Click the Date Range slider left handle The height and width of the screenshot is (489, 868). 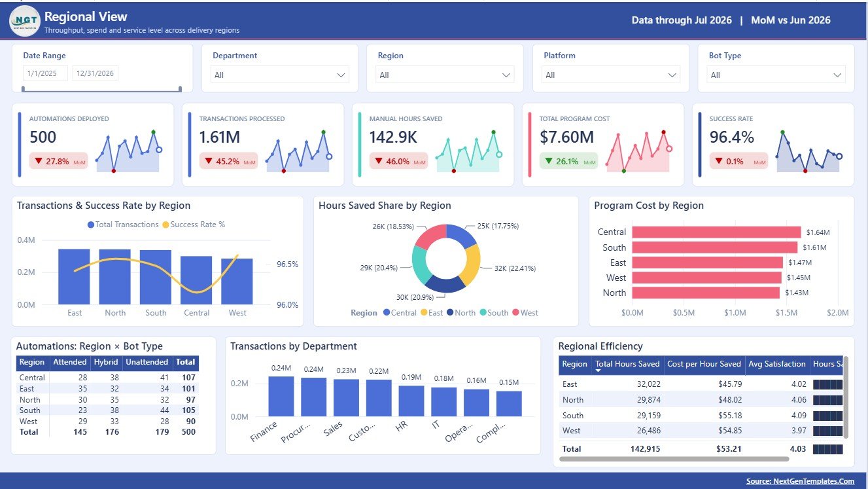point(24,88)
